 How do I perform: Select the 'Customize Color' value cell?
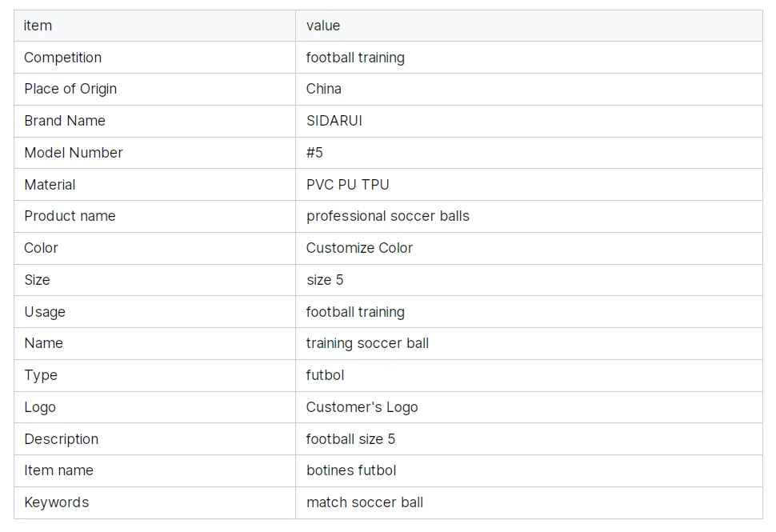coord(359,248)
